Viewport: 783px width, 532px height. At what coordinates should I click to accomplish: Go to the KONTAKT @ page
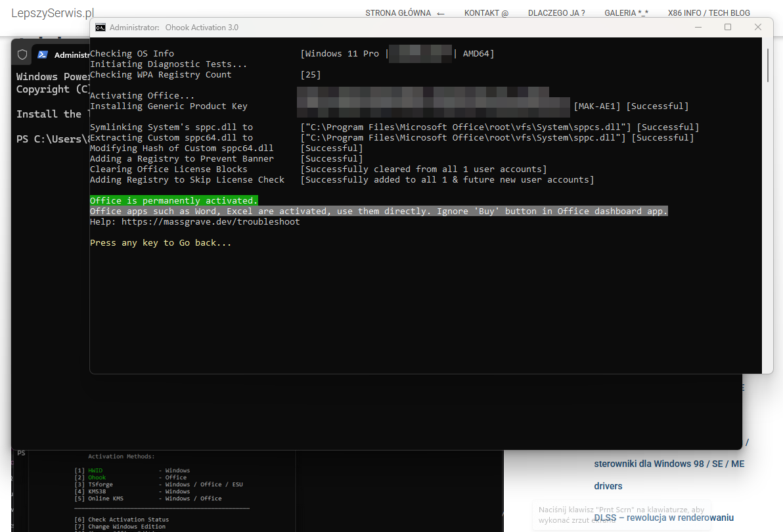pyautogui.click(x=486, y=13)
